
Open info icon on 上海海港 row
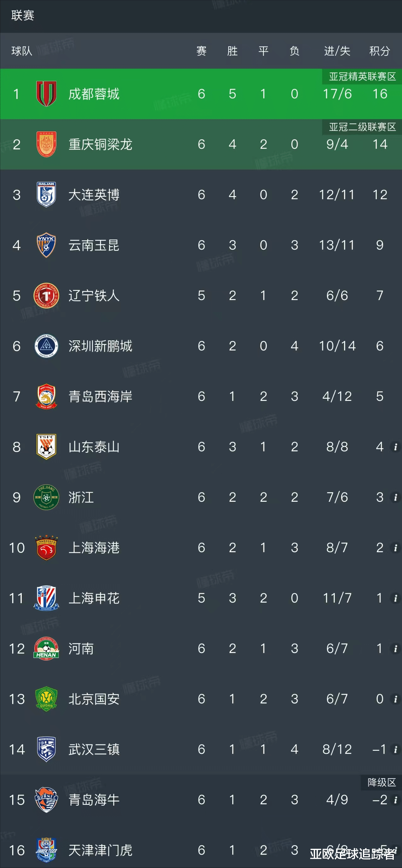[x=395, y=548]
